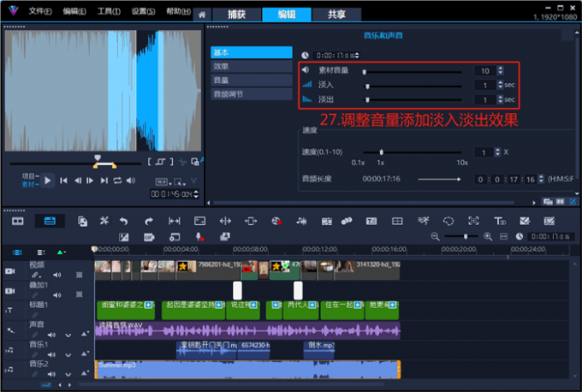
Task: Toggle transparency grid on 视频 track
Action: click(79, 275)
